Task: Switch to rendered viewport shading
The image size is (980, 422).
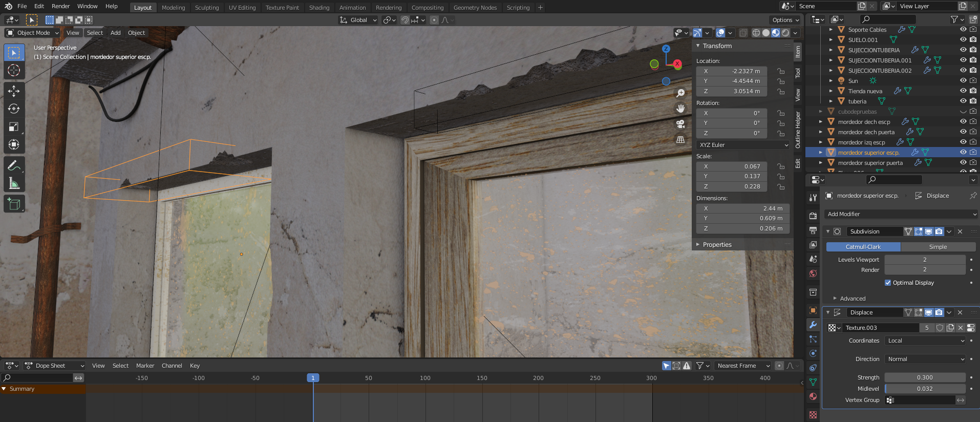Action: pyautogui.click(x=785, y=33)
